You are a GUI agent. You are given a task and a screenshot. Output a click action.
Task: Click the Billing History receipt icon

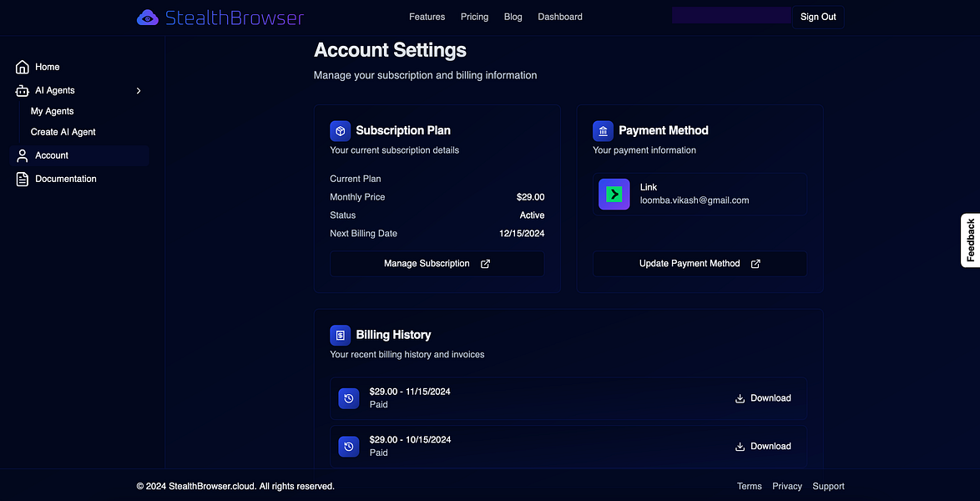340,334
